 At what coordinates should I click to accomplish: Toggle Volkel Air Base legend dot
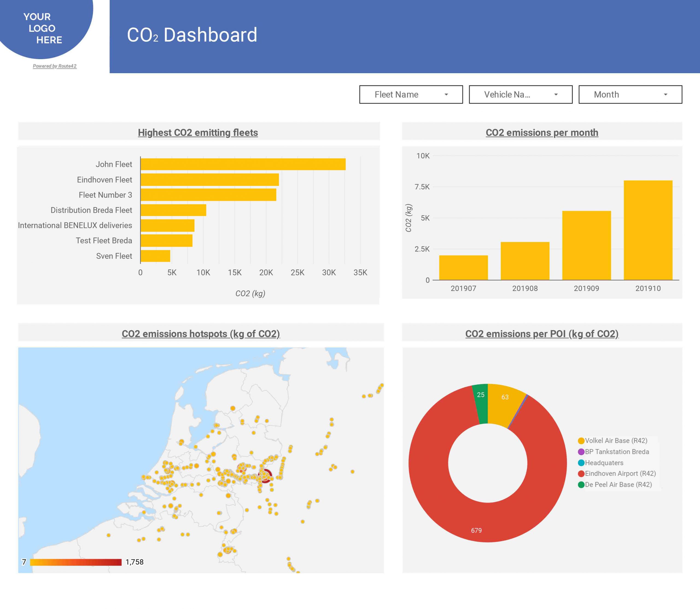581,441
